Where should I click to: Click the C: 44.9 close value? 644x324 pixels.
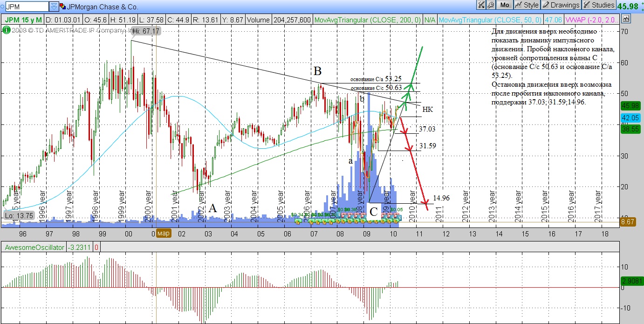click(178, 20)
